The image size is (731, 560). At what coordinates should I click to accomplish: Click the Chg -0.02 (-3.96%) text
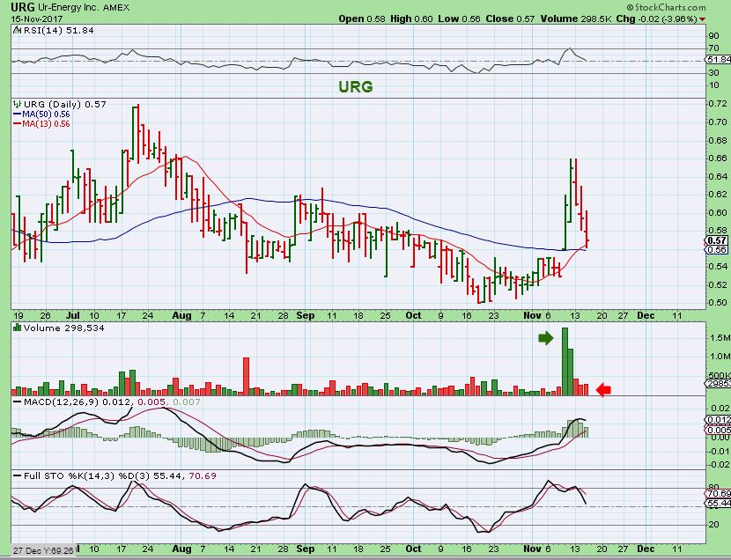656,18
